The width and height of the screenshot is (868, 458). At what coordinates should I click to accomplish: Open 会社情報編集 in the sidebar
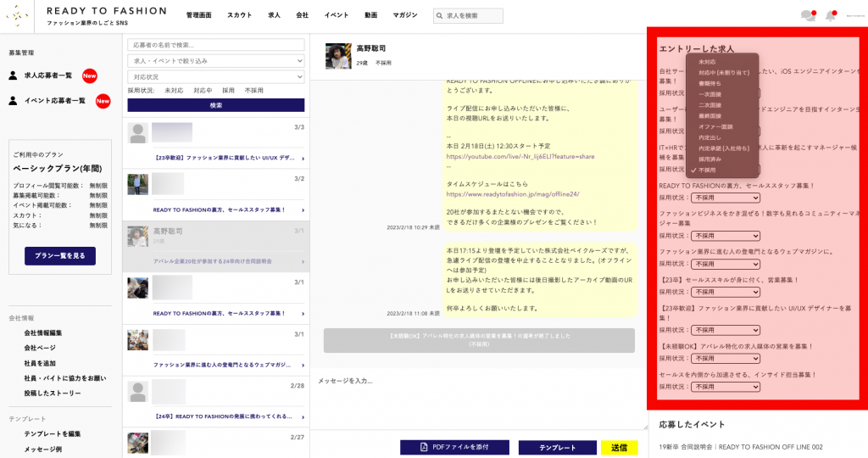click(42, 332)
